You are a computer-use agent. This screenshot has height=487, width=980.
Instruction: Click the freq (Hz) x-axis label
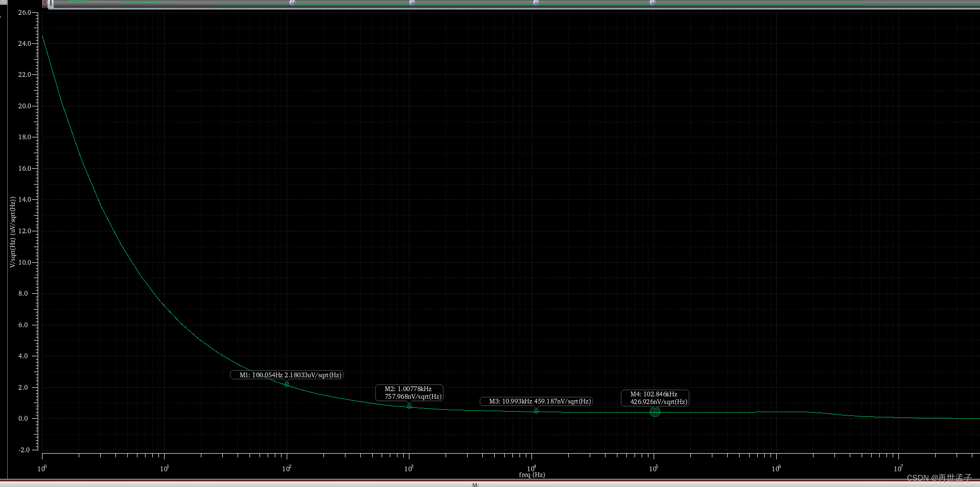532,475
